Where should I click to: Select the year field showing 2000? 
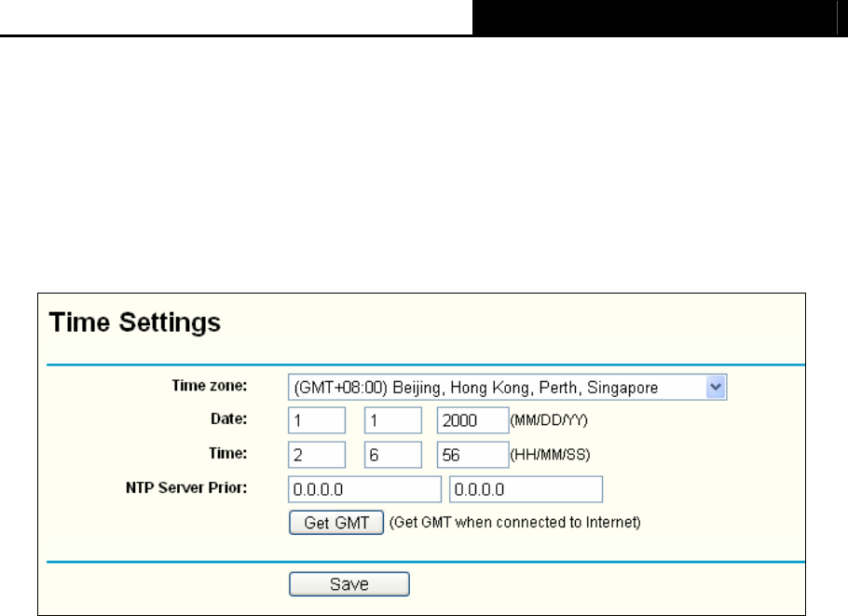tap(472, 420)
